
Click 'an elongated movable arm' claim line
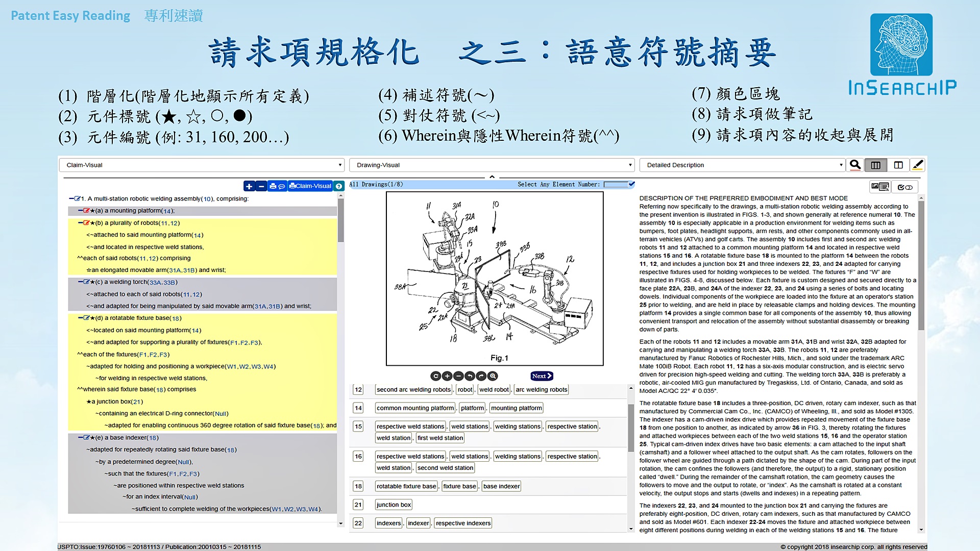point(156,270)
